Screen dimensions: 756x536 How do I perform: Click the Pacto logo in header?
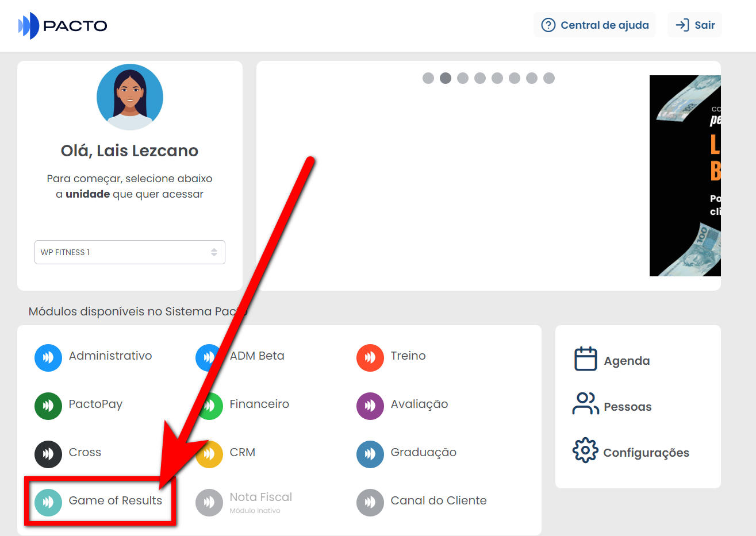63,26
